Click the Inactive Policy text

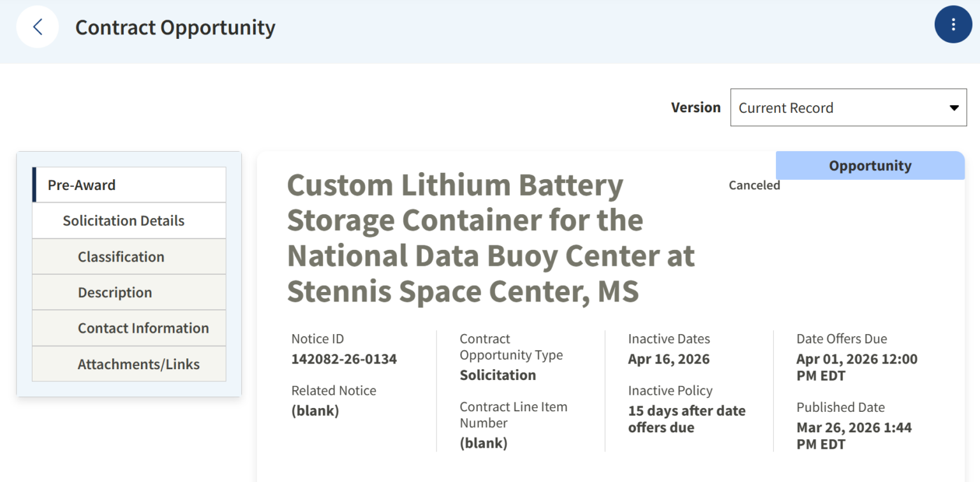point(670,390)
